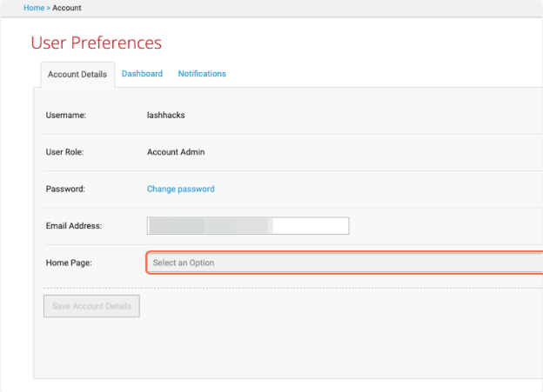
Task: Click the 'User Preferences' heading
Action: tap(97, 43)
